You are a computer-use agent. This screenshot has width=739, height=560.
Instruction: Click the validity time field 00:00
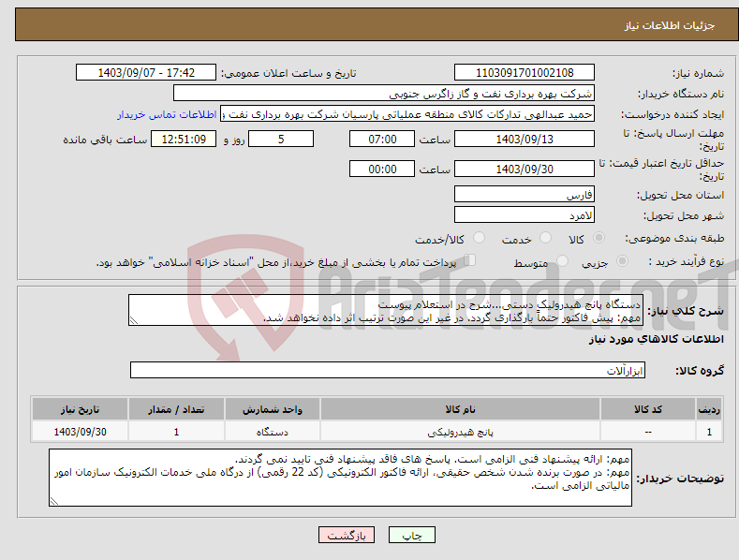point(382,169)
